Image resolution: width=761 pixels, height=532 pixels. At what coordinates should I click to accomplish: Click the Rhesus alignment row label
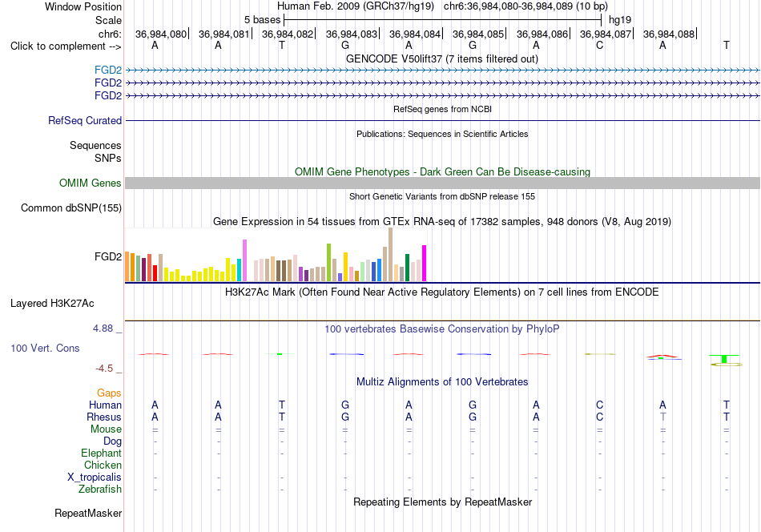point(104,417)
